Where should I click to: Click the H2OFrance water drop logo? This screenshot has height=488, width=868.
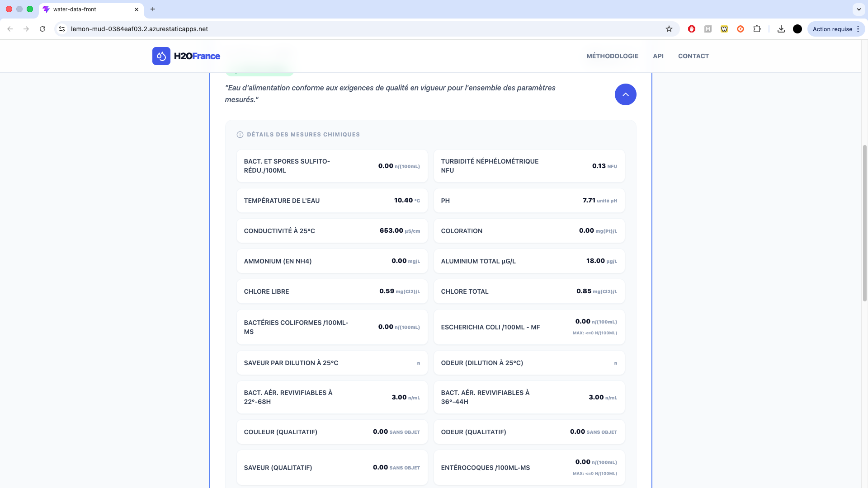[161, 56]
